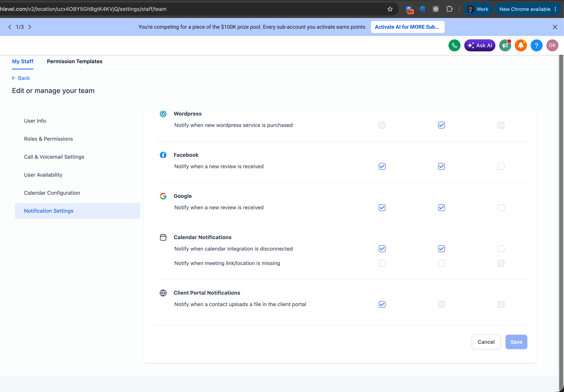The width and height of the screenshot is (564, 392).
Task: Open Roles & Permissions section
Action: pos(48,139)
